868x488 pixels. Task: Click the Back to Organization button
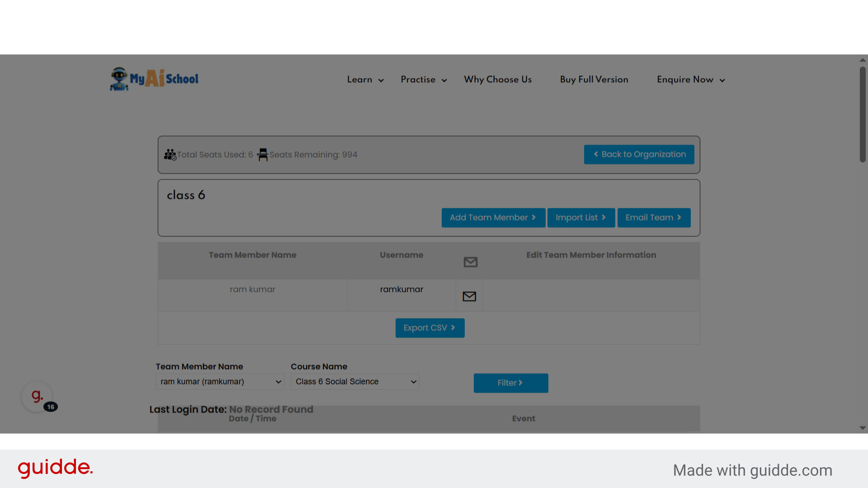[639, 155]
